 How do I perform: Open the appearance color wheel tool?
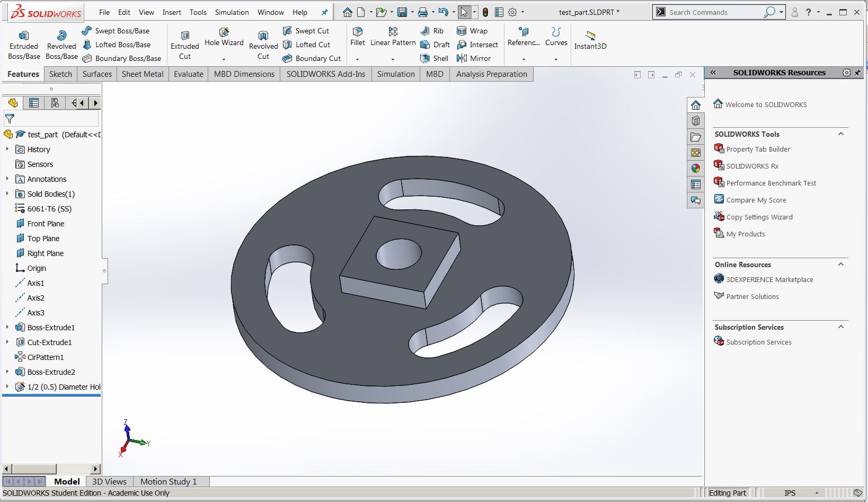pyautogui.click(x=695, y=168)
